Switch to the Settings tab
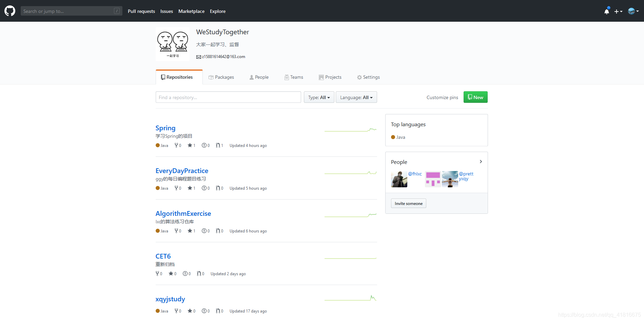 [x=368, y=77]
